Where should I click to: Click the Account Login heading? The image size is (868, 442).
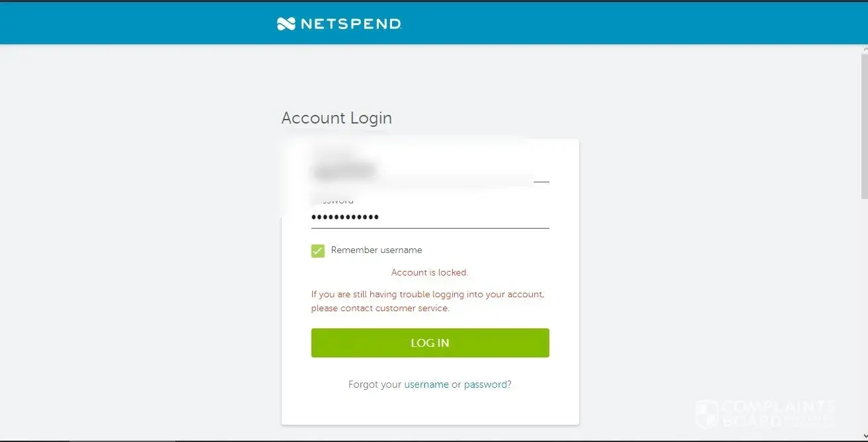coord(336,118)
